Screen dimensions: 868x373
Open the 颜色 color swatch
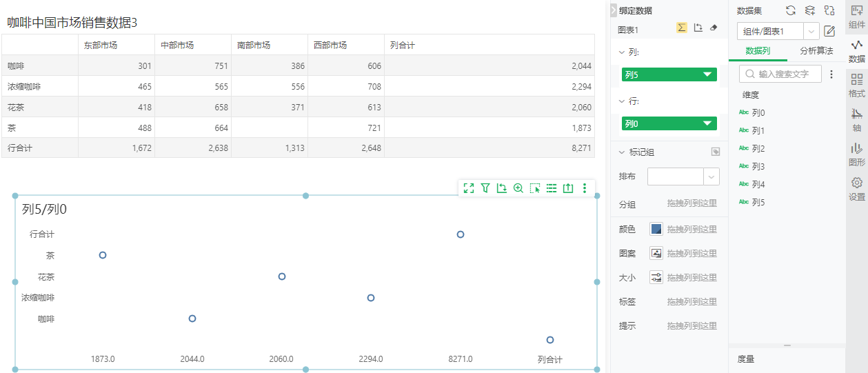(x=656, y=229)
